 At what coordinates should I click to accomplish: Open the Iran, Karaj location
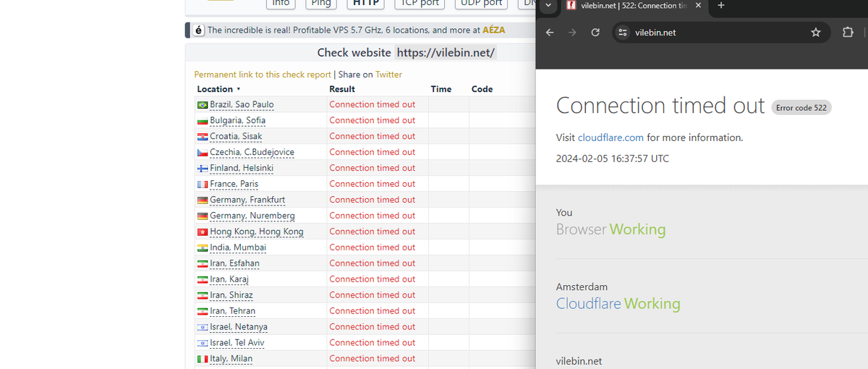[229, 279]
